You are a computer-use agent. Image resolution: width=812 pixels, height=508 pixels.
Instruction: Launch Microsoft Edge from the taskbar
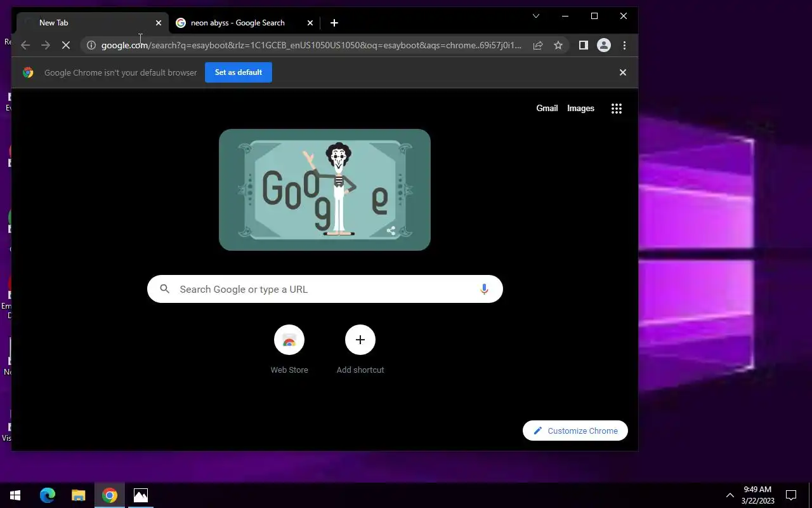pos(48,495)
